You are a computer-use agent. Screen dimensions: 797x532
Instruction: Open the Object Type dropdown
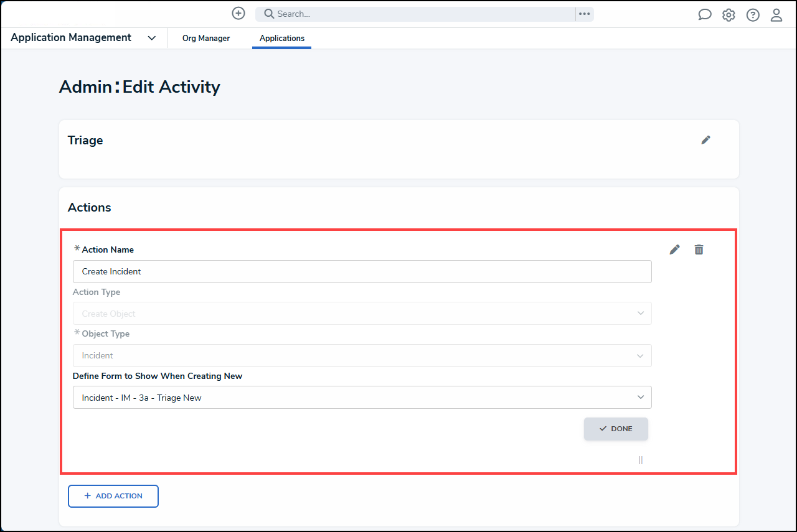pos(362,356)
